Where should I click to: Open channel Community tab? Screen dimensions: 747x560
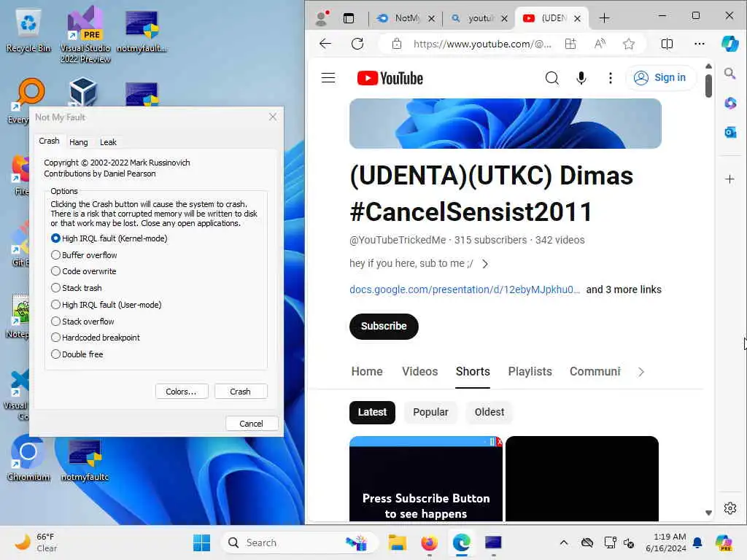595,371
